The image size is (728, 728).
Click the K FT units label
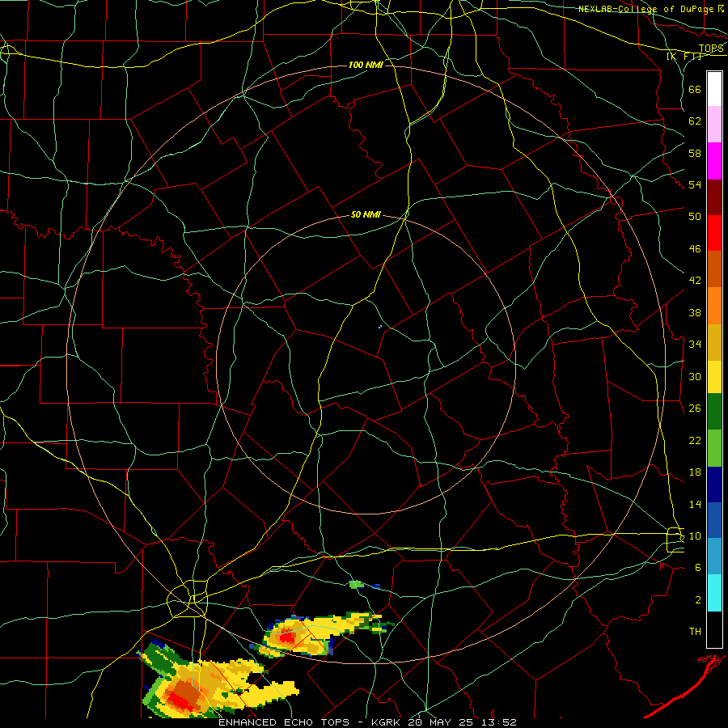[x=684, y=57]
